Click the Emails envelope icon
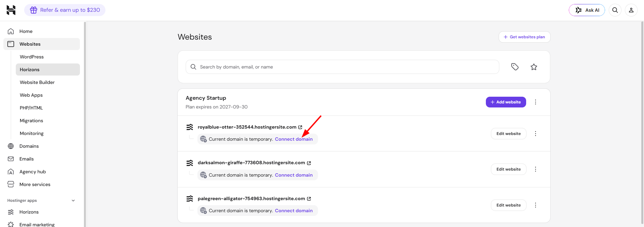Screen dimensions: 644x227 click(11, 159)
